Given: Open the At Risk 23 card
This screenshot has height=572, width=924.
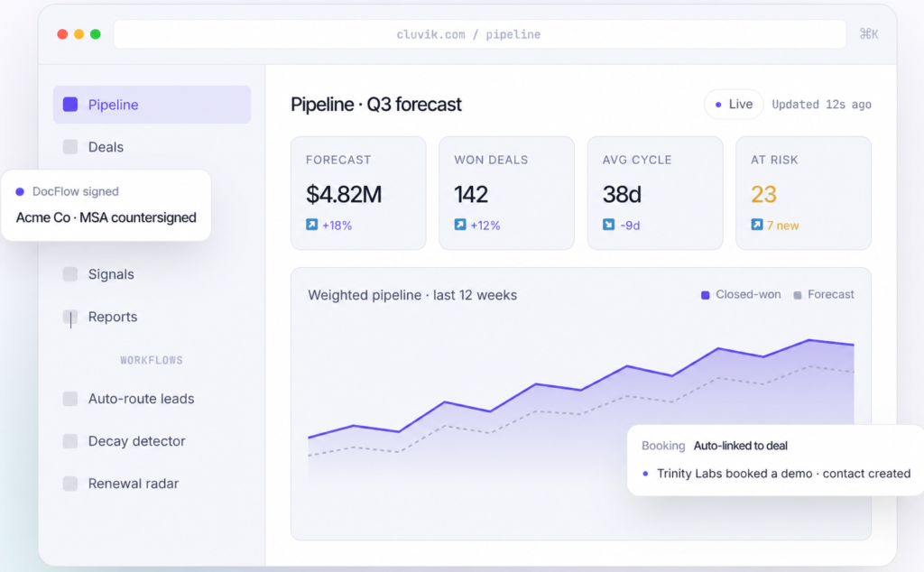Looking at the screenshot, I should [804, 193].
